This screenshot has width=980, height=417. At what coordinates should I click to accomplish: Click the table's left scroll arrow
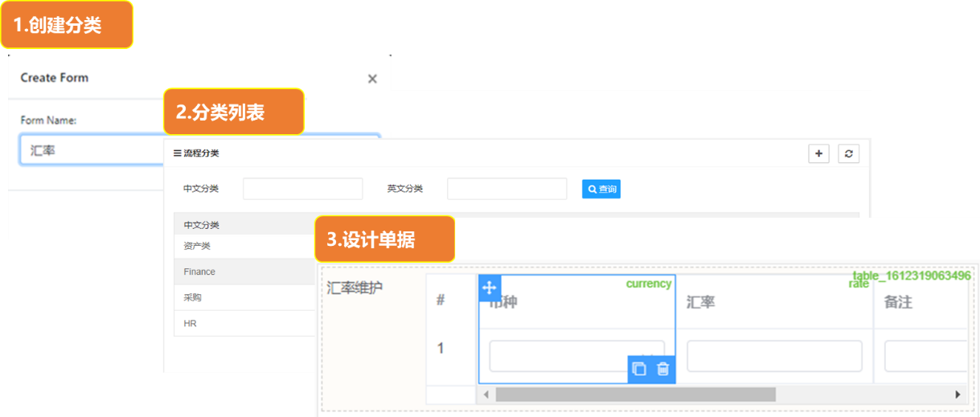click(486, 395)
